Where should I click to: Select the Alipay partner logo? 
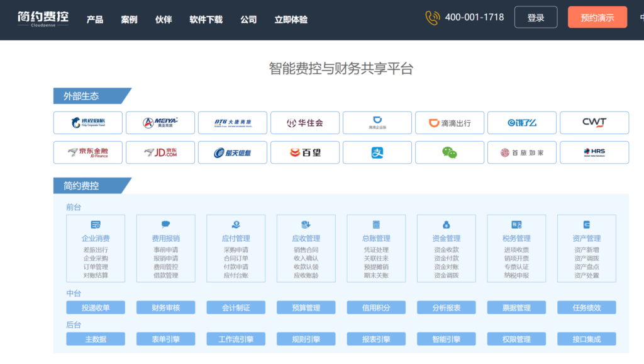[377, 152]
